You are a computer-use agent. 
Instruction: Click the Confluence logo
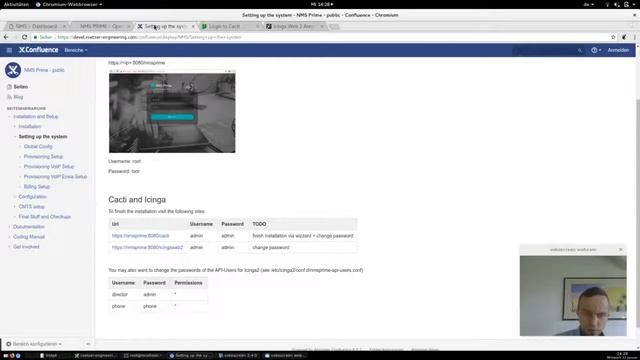(x=38, y=50)
